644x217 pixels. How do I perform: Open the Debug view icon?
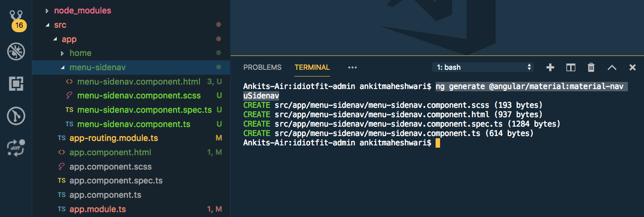tap(16, 51)
